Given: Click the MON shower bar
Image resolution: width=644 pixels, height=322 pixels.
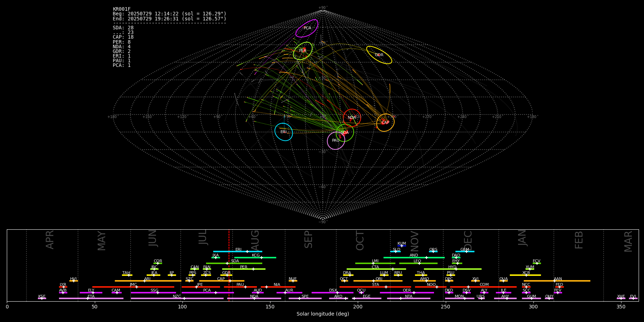Looking at the screenshot, I should pos(459,298).
